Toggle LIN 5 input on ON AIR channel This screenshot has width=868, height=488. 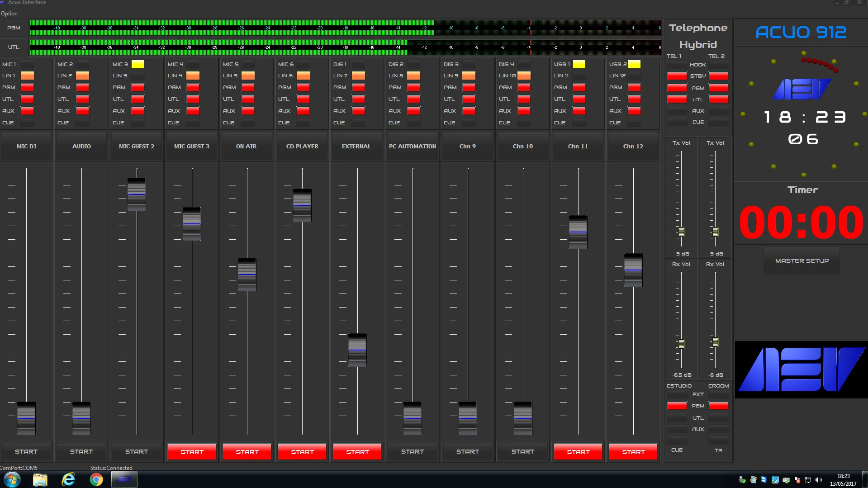coord(248,76)
